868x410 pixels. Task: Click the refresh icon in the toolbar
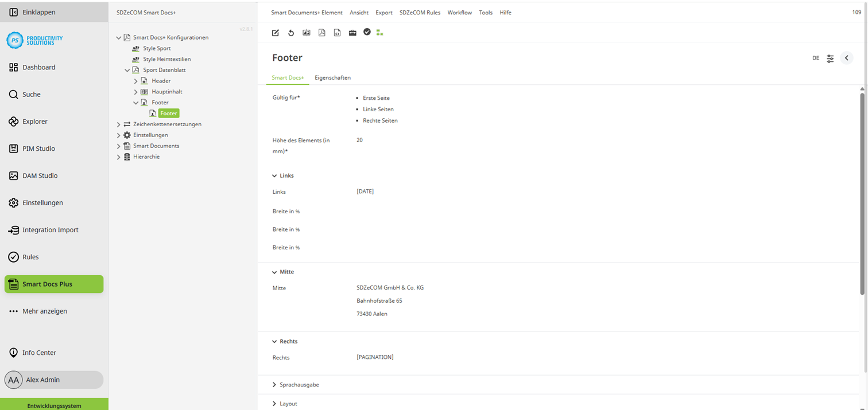click(291, 33)
